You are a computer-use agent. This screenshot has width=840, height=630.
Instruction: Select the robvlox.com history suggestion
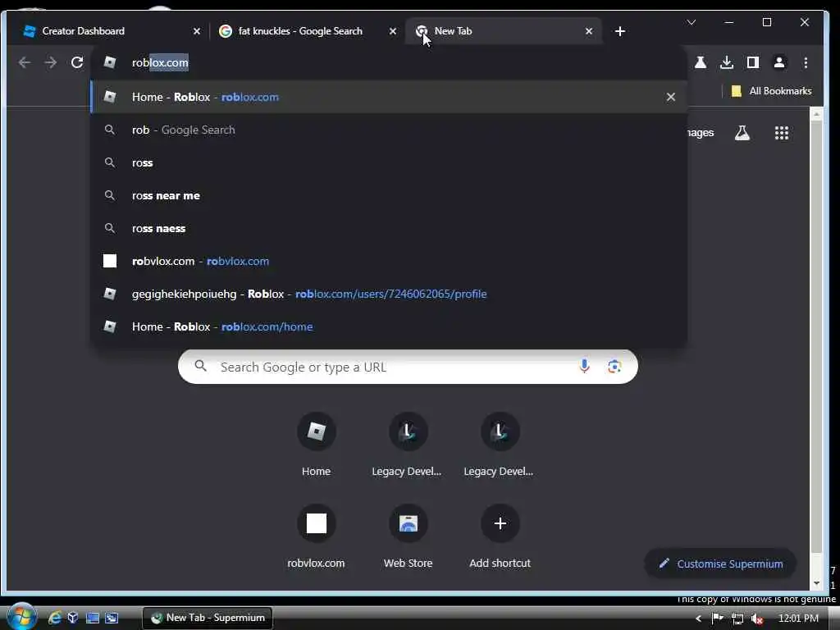pyautogui.click(x=389, y=261)
